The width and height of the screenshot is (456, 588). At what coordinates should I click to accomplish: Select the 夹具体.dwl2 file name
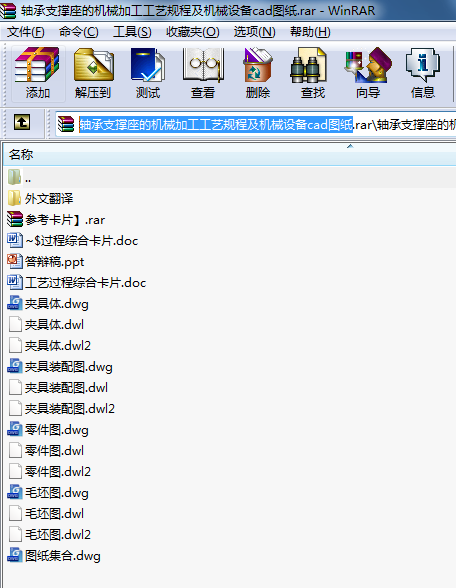[58, 345]
